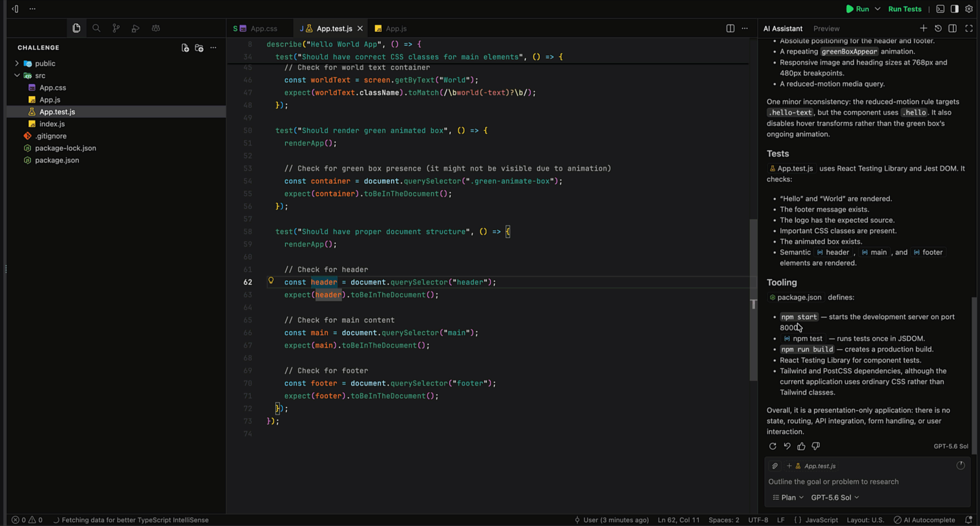Open the Run options dropdown arrow

[x=877, y=9]
